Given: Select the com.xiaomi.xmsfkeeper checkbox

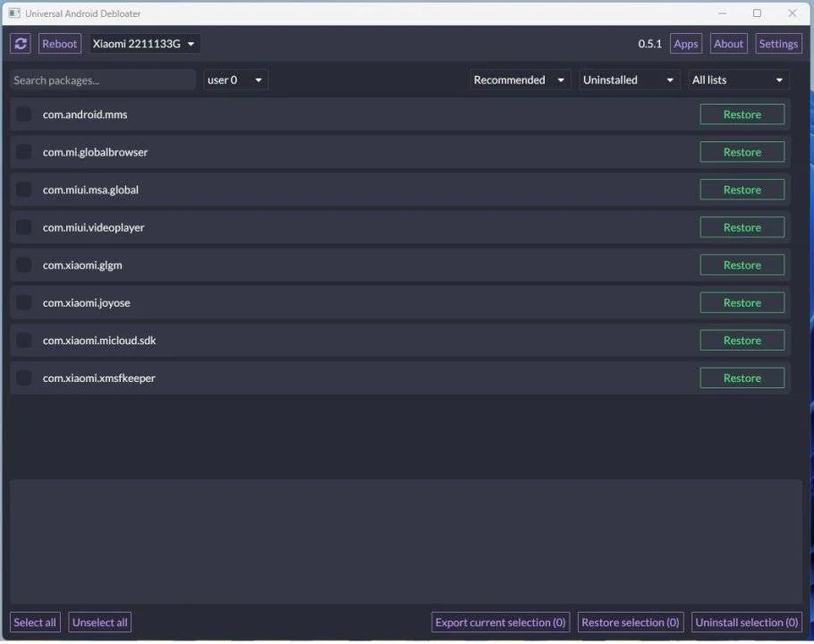Looking at the screenshot, I should (x=23, y=377).
